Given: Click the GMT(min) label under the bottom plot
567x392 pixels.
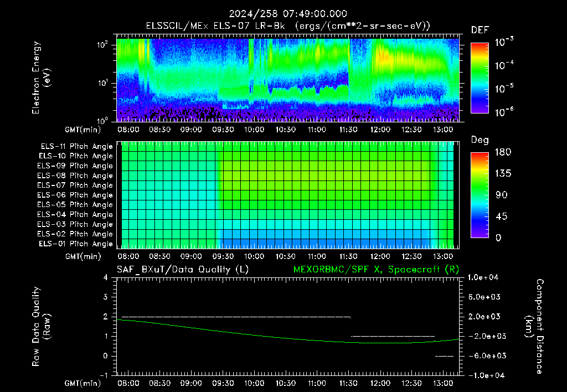Looking at the screenshot, I should [x=83, y=384].
